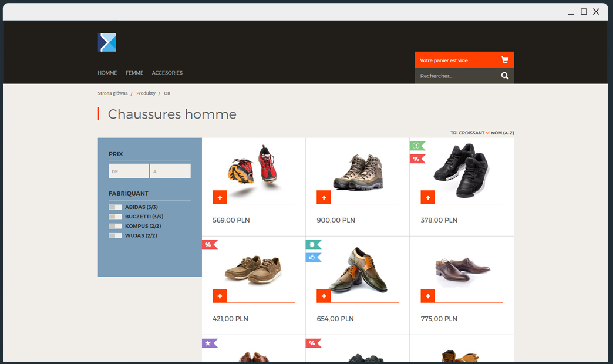Viewport: 613px width, 364px height.
Task: Click the price 421,00 PLN
Action: [230, 319]
